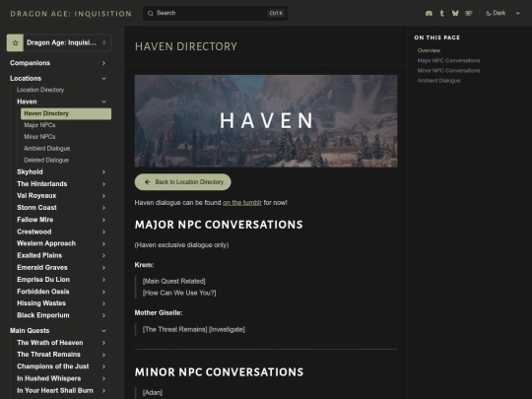Open the Tumblr icon link in header

(441, 13)
